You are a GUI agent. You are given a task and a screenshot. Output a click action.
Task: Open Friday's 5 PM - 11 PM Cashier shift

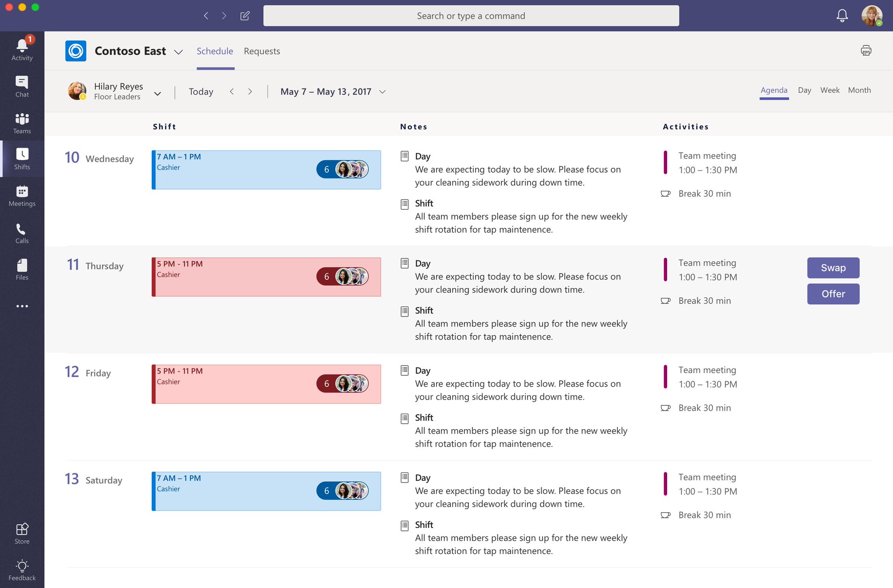(x=266, y=384)
